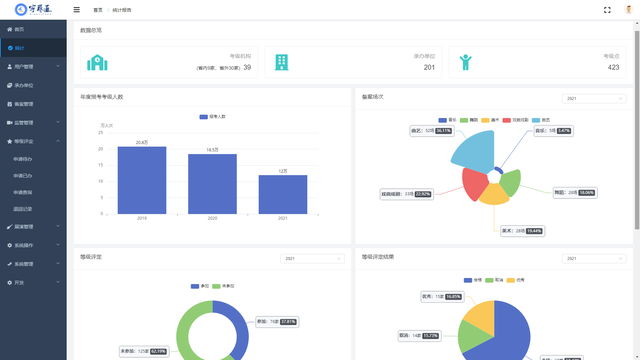640x360 pixels.
Task: Toggle the green legend of results pie chart
Action: (494, 280)
